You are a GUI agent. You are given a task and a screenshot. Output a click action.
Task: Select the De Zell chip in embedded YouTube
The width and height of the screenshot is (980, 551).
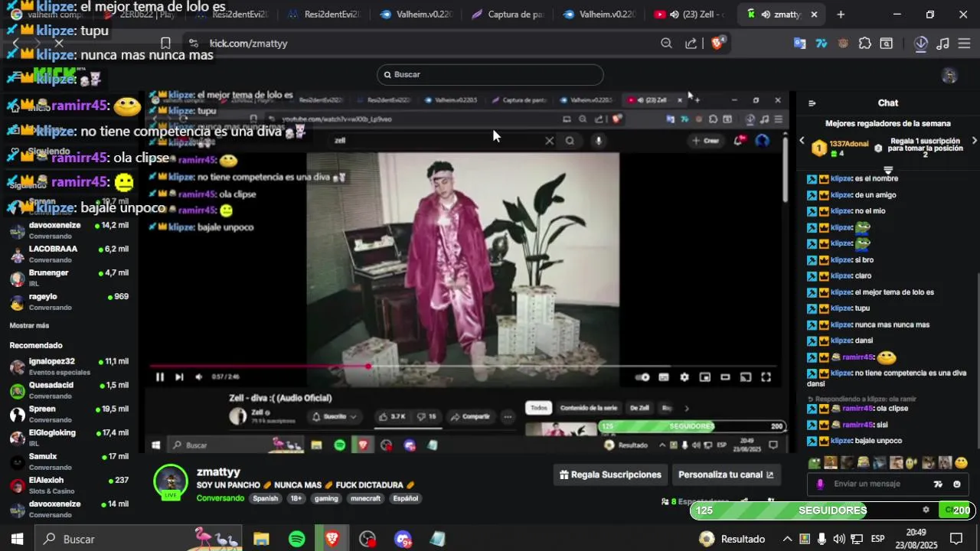point(639,408)
